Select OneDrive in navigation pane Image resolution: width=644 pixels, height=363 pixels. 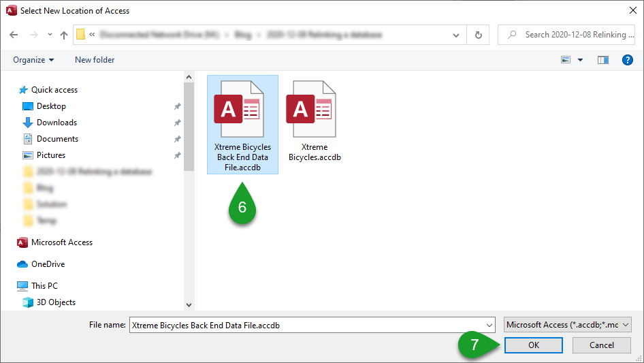coord(48,264)
